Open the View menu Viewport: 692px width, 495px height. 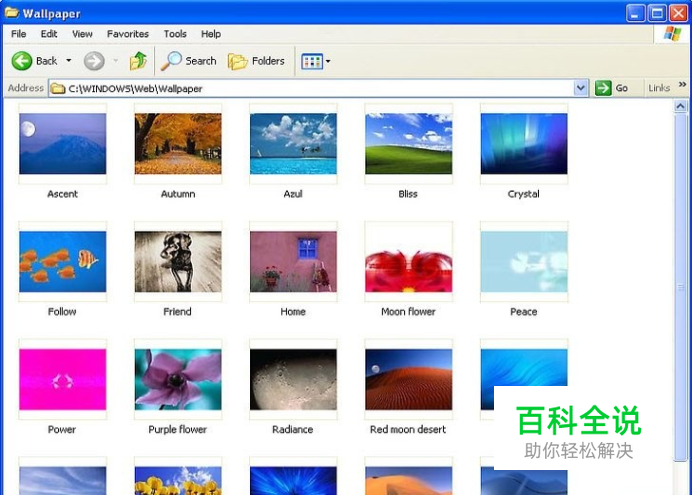82,34
